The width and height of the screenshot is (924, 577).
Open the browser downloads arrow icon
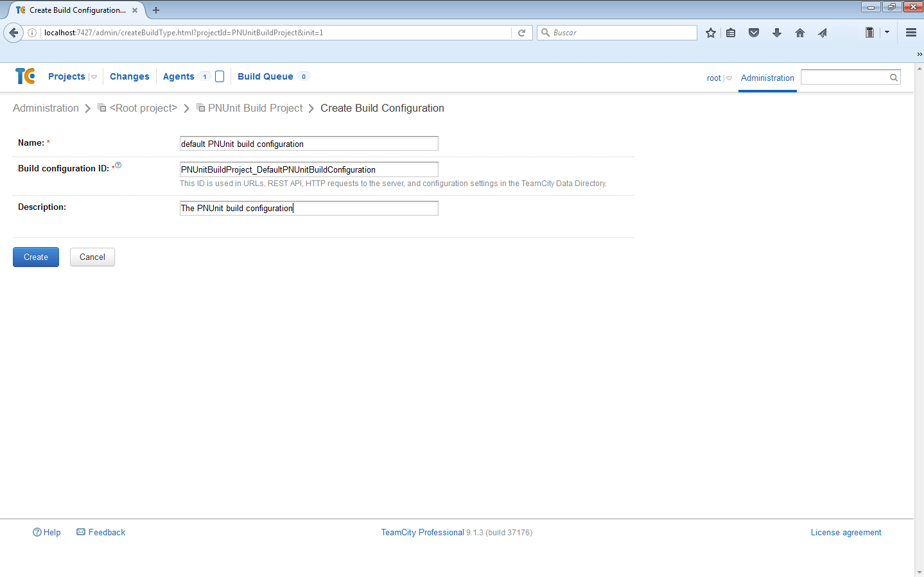pyautogui.click(x=777, y=33)
